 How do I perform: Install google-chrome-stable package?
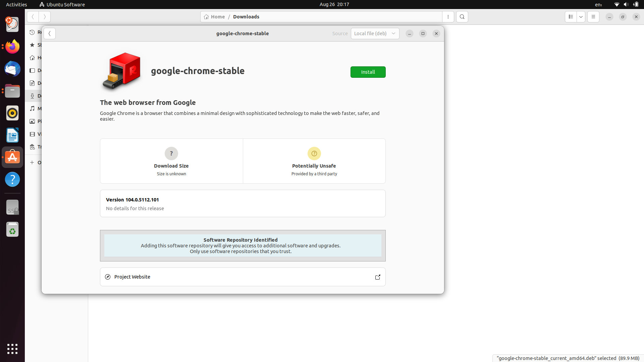point(368,72)
